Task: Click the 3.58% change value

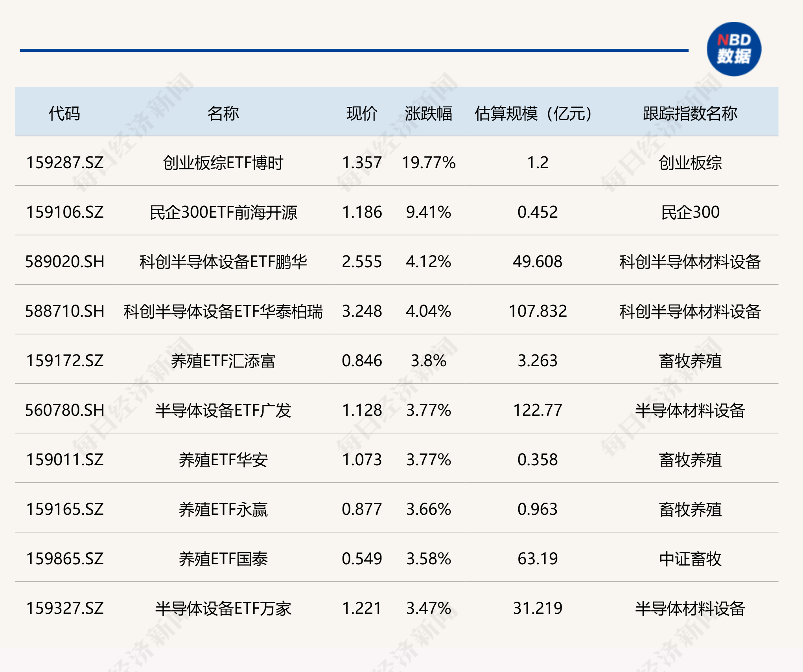Action: pos(429,559)
